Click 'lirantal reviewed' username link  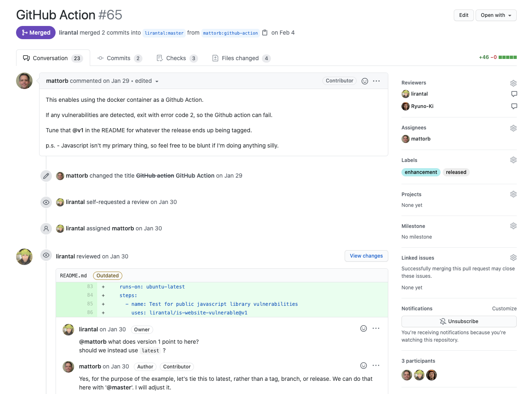(65, 256)
